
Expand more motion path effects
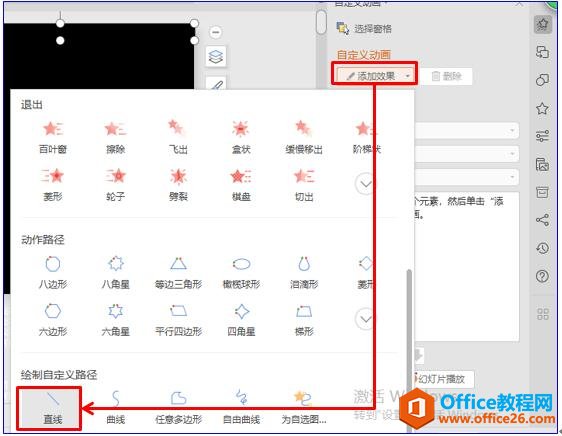(x=366, y=319)
